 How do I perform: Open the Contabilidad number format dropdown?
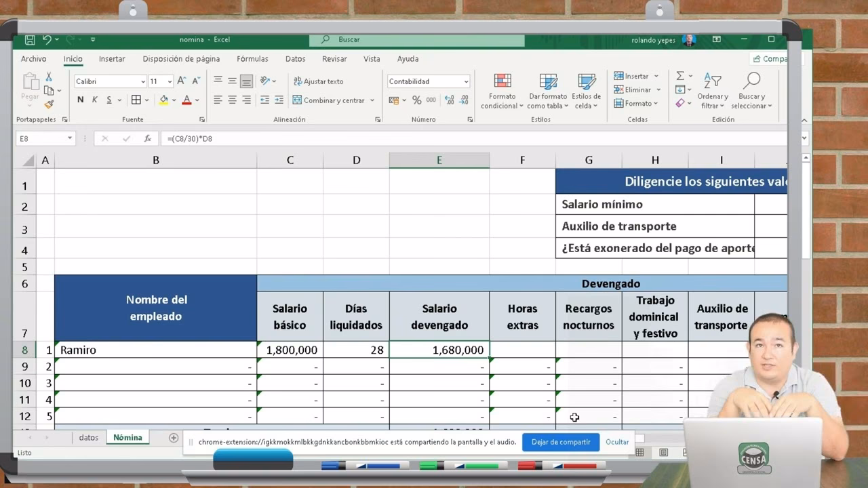click(x=466, y=81)
